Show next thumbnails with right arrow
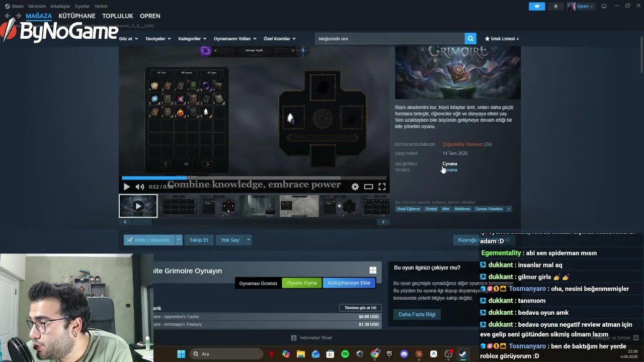644x362 pixels. 383,222
